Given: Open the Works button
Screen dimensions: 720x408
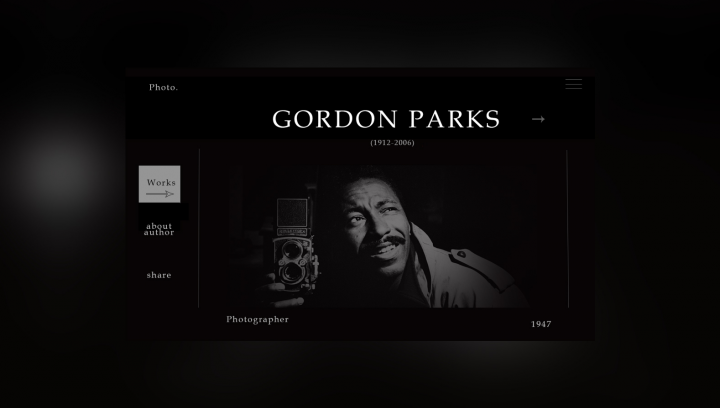Looking at the screenshot, I should [x=160, y=184].
